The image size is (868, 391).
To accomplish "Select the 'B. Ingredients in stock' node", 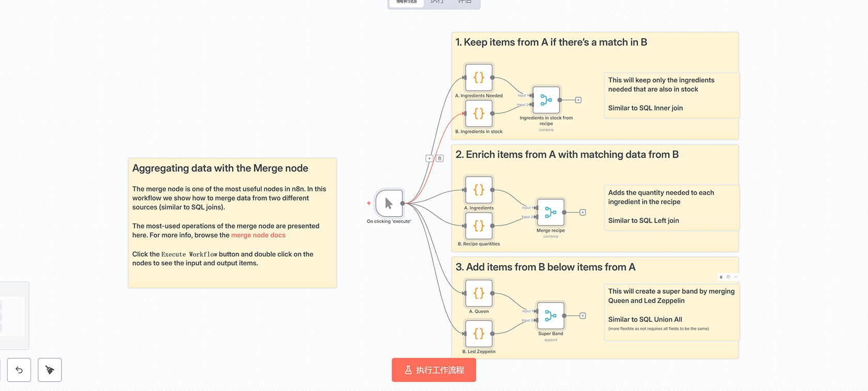I will [x=478, y=113].
